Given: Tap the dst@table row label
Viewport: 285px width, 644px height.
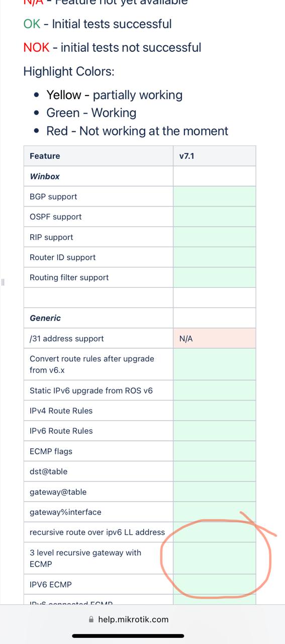Looking at the screenshot, I should (48, 471).
